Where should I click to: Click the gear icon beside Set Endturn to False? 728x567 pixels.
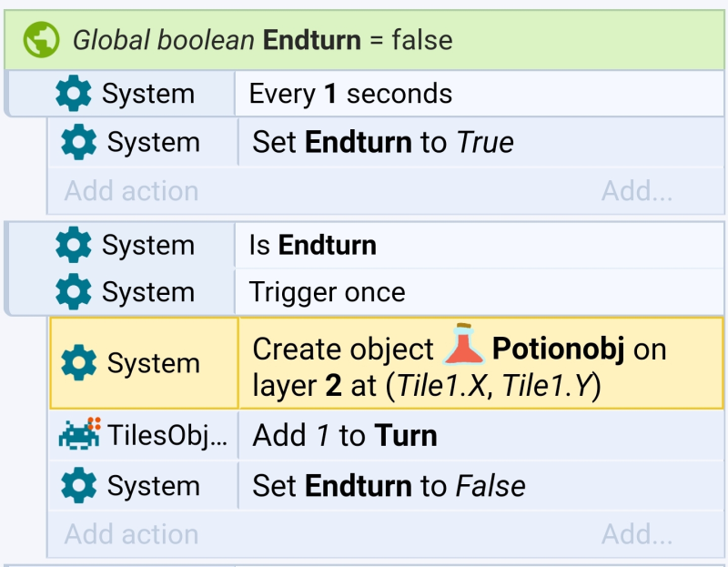click(x=78, y=485)
